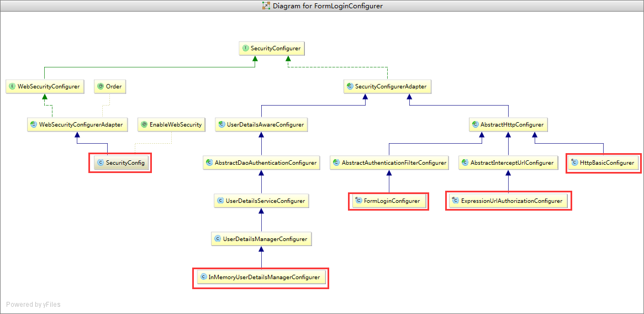Select the AbstractAuthenticationFilterConfigurer node label

(394, 163)
